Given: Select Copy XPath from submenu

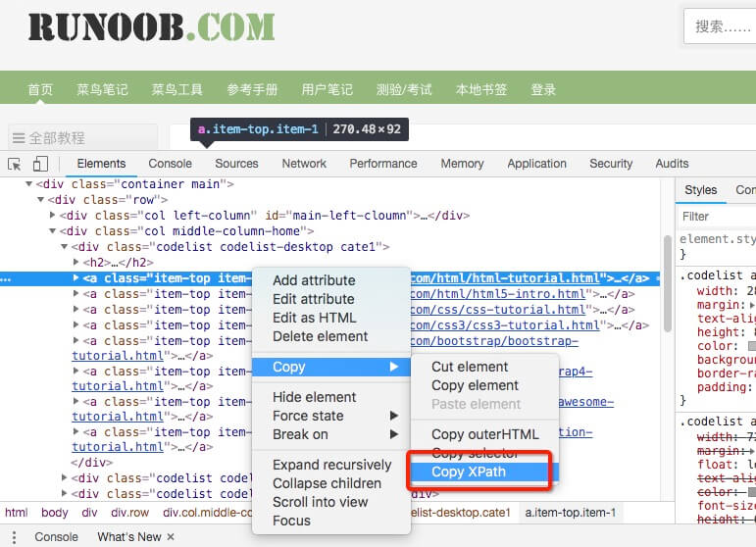Looking at the screenshot, I should tap(469, 472).
